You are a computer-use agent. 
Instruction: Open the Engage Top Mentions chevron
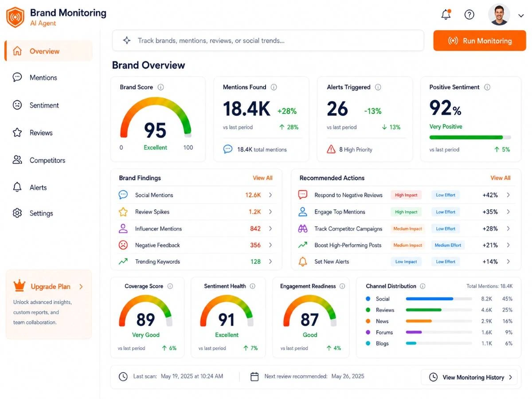point(508,212)
